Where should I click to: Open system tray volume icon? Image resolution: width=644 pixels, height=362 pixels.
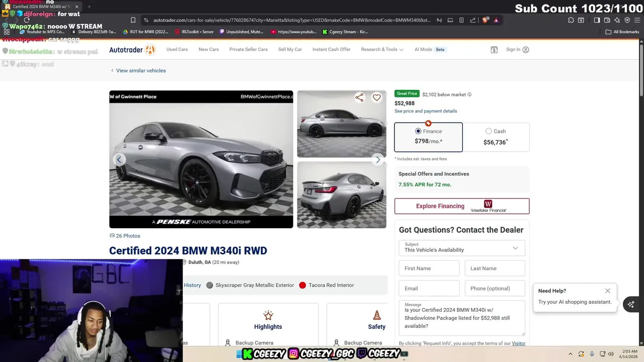pyautogui.click(x=611, y=354)
